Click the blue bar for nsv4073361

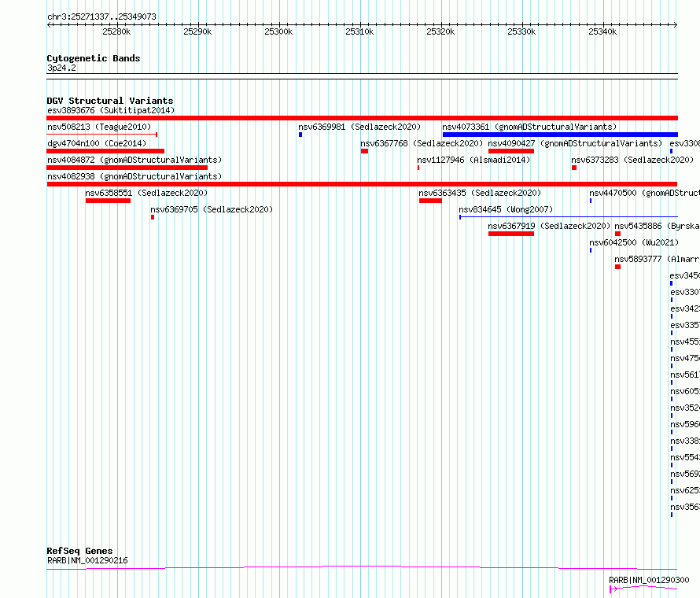pos(560,135)
